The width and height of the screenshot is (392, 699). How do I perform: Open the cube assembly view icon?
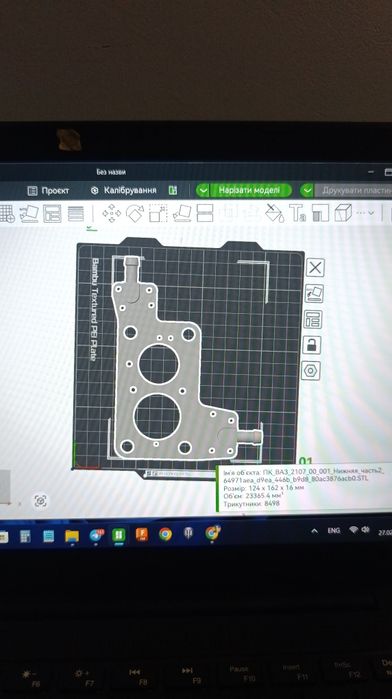343,213
